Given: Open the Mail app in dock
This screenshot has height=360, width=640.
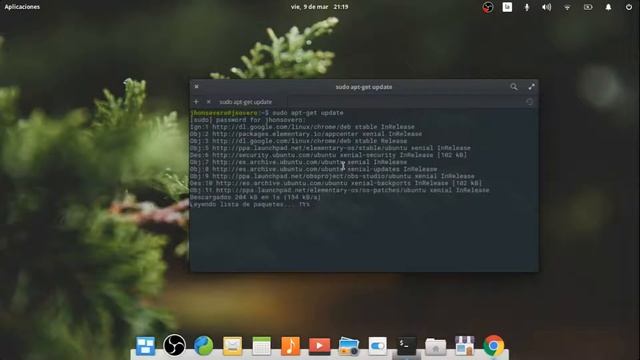Looking at the screenshot, I should tap(232, 346).
